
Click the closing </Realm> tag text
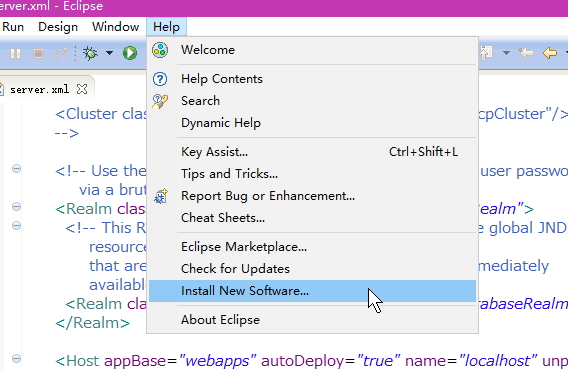pos(92,323)
